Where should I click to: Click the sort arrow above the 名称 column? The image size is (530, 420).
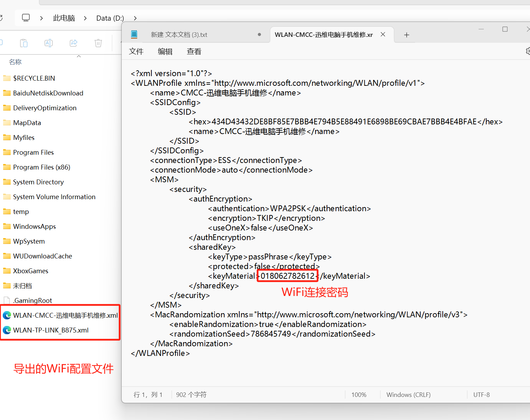pyautogui.click(x=79, y=56)
